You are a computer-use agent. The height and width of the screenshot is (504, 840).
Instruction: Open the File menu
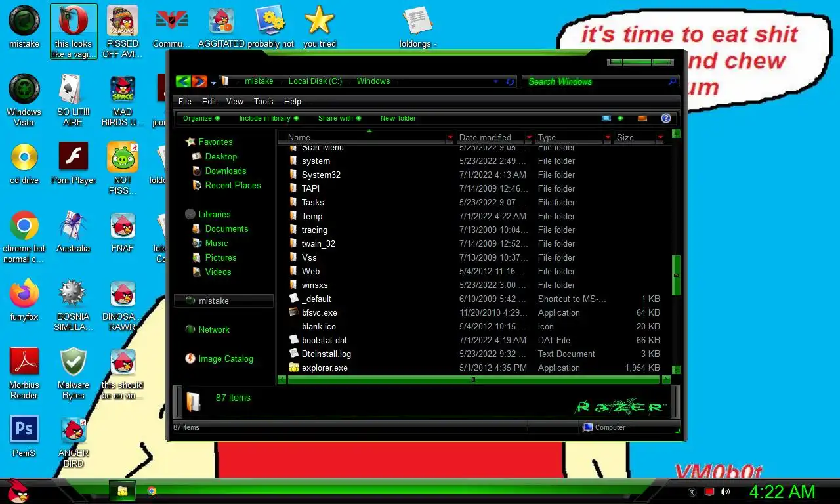185,102
